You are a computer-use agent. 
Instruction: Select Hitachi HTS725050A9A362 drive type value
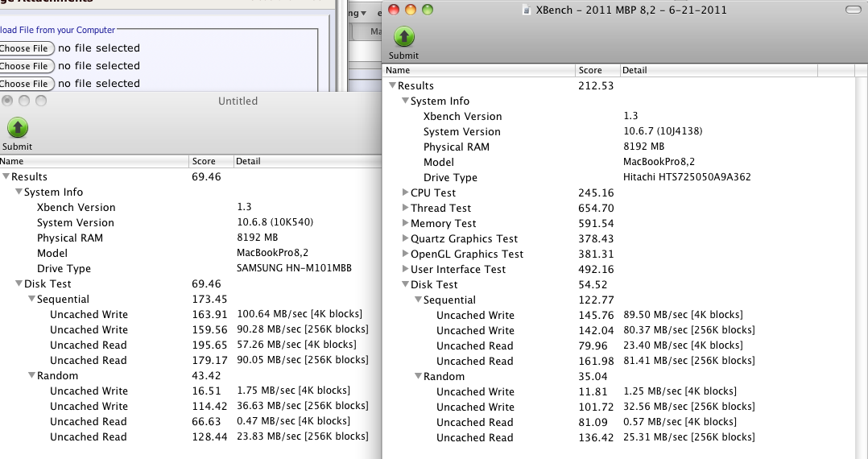pos(687,177)
